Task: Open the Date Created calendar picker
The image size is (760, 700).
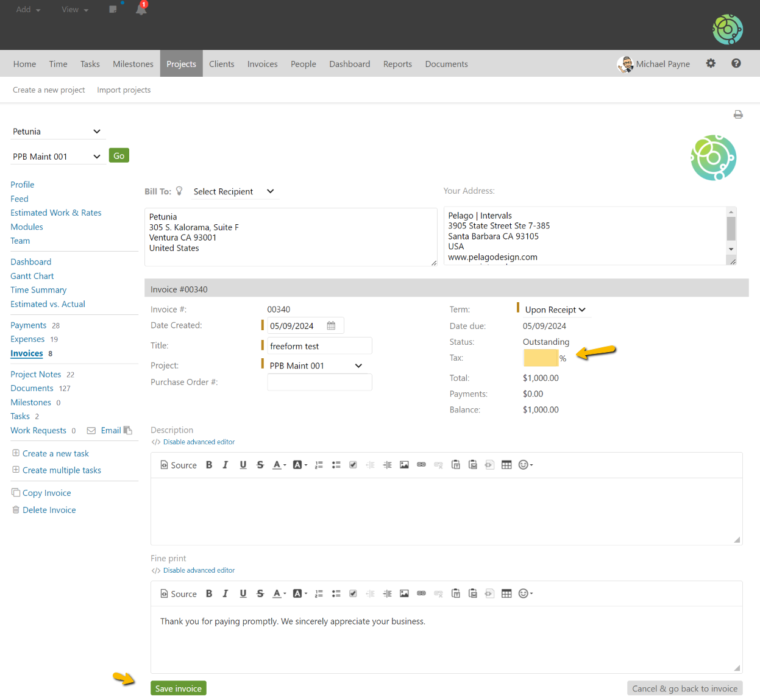Action: tap(331, 326)
